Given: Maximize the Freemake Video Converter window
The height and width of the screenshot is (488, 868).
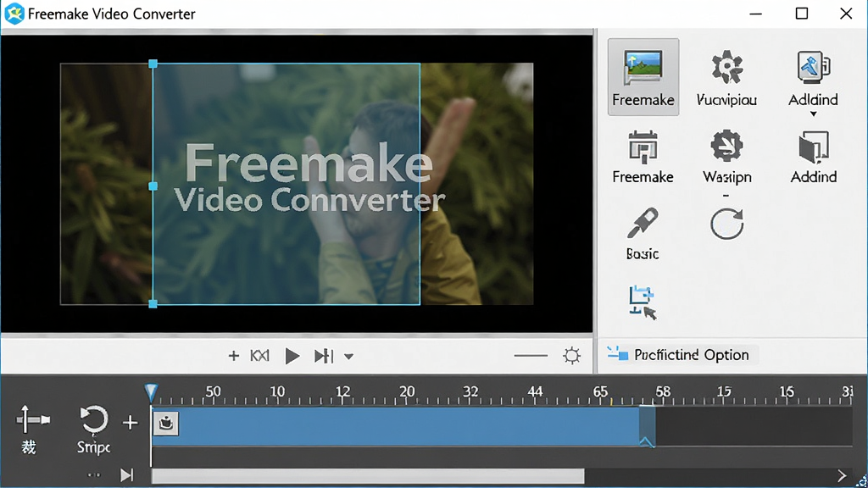Looking at the screenshot, I should coord(802,14).
